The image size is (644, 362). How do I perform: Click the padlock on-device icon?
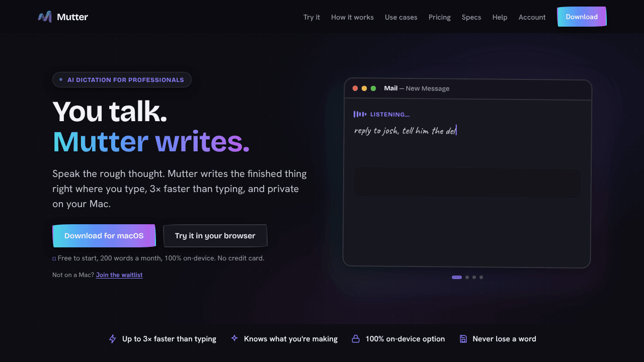click(356, 339)
